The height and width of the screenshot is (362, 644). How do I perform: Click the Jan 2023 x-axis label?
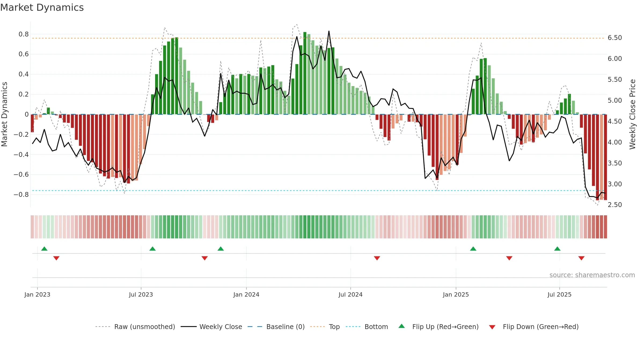coord(37,294)
